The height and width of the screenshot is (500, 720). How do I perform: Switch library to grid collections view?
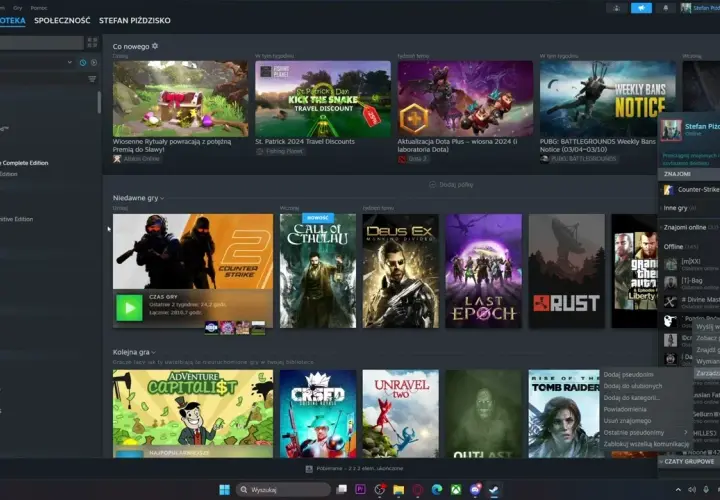click(x=92, y=43)
